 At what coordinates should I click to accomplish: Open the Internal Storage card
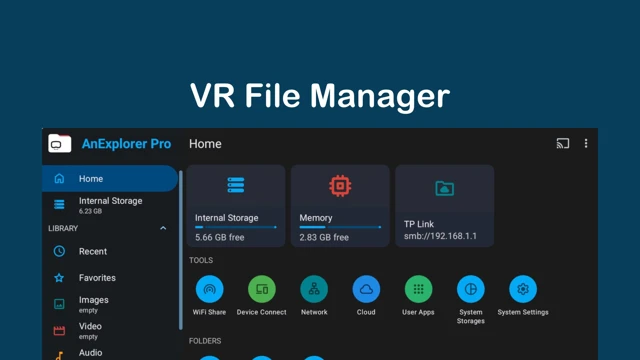tap(236, 206)
